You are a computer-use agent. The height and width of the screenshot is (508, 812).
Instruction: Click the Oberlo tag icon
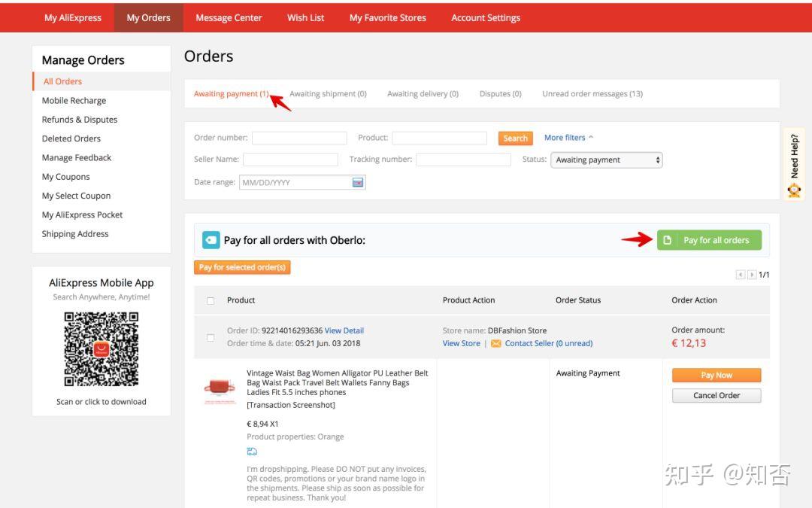(211, 240)
